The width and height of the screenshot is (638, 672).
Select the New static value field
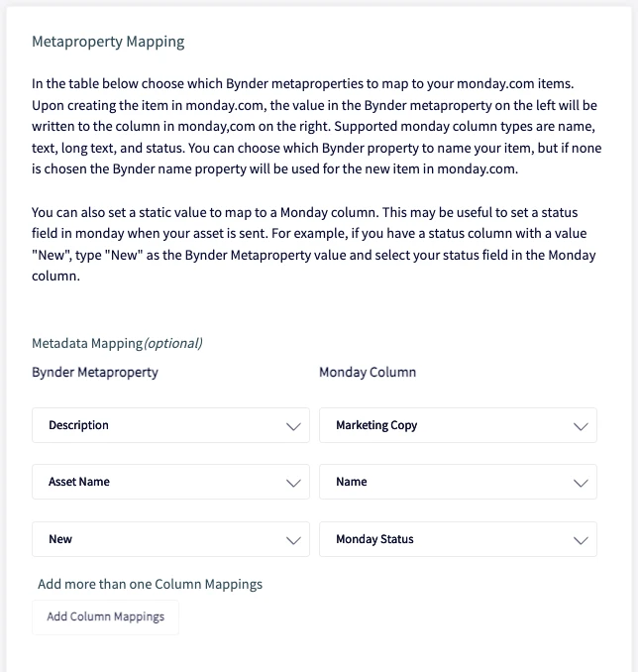(170, 539)
